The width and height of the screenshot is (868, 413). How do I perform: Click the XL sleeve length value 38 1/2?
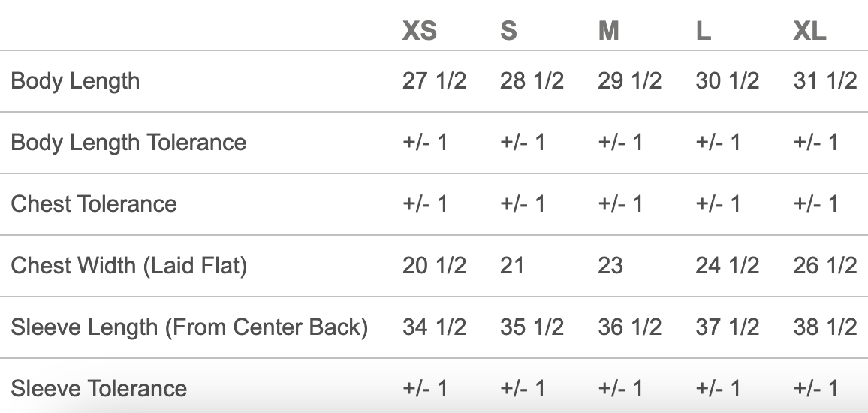point(824,327)
